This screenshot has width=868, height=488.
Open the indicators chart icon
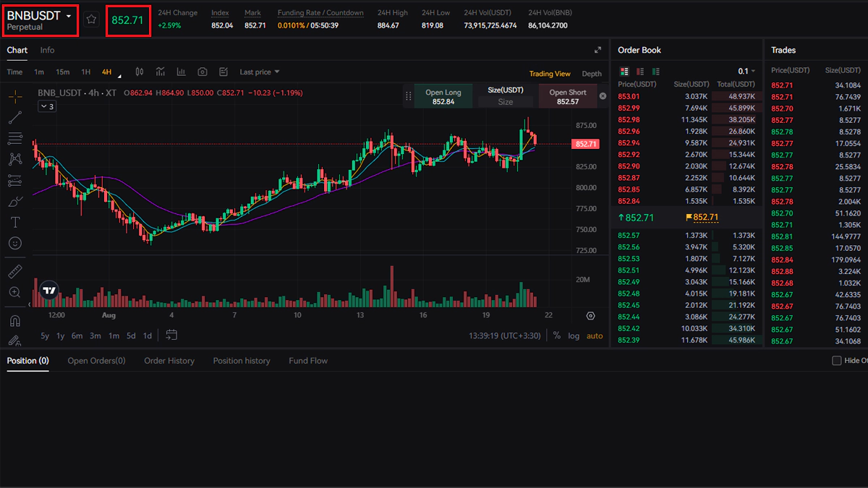tap(161, 72)
